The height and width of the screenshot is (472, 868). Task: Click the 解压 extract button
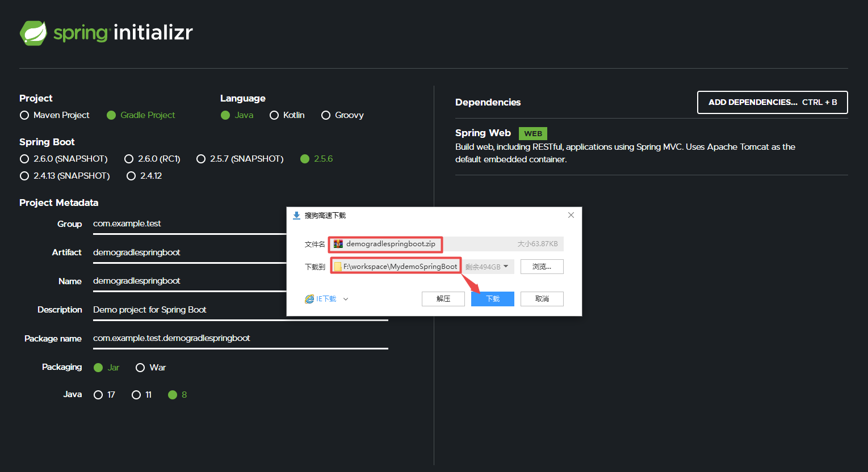click(443, 298)
